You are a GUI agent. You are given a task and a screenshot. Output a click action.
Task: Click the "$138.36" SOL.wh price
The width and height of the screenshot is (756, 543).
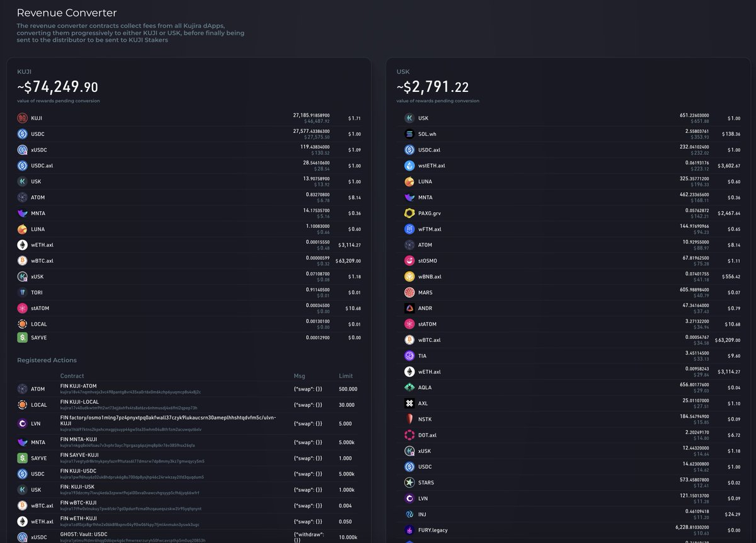pos(730,134)
